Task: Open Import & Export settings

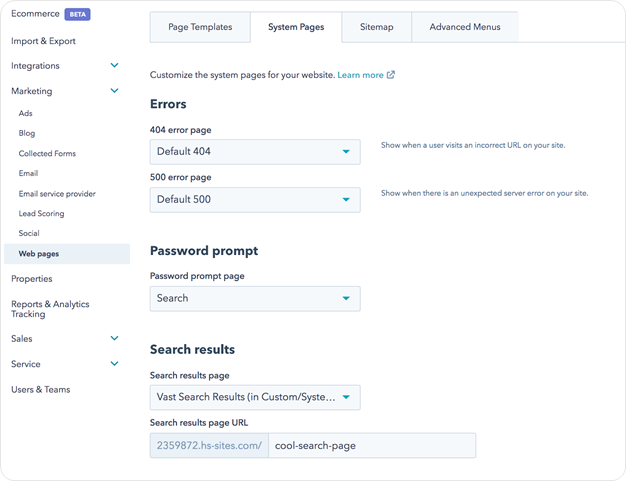Action: pyautogui.click(x=43, y=41)
